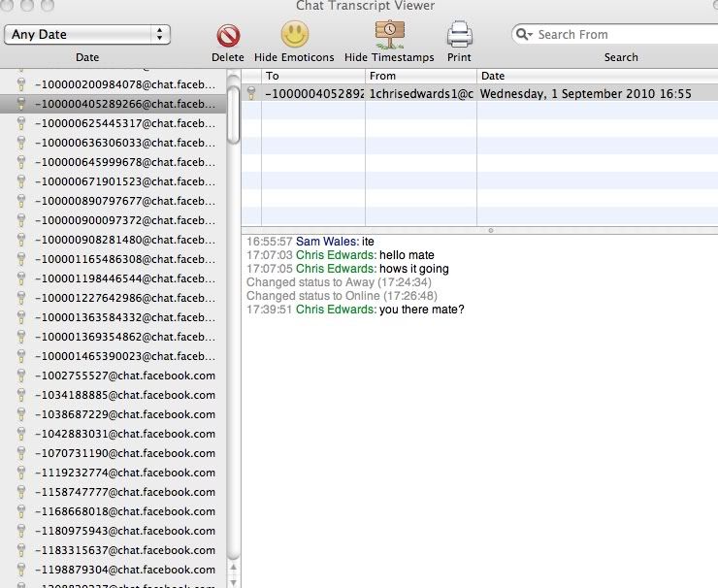Select contact -100000625445317@chat.faceb...
The image size is (718, 588).
(125, 123)
